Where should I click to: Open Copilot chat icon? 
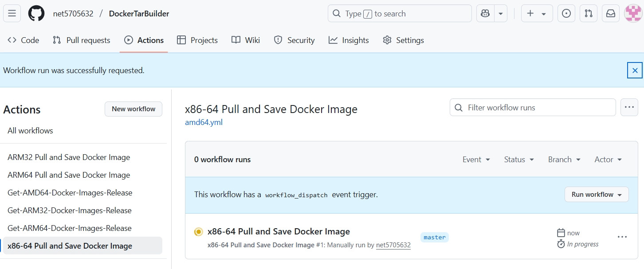[x=485, y=14]
